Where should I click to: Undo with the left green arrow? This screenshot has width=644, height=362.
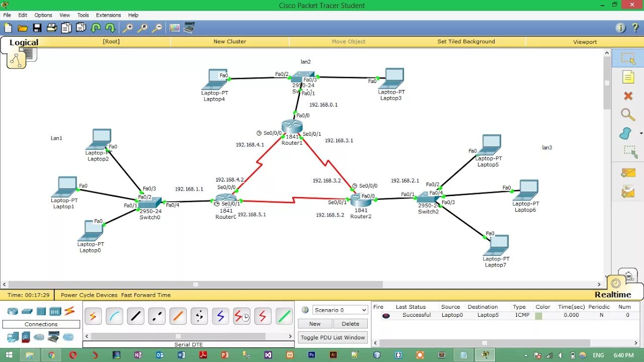click(x=96, y=28)
